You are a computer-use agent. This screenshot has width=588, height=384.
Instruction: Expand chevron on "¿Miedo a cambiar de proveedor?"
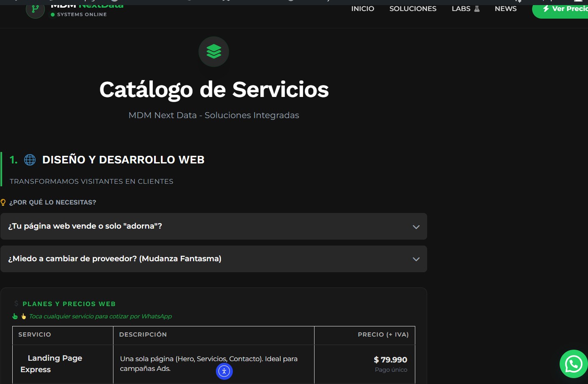[x=416, y=259]
